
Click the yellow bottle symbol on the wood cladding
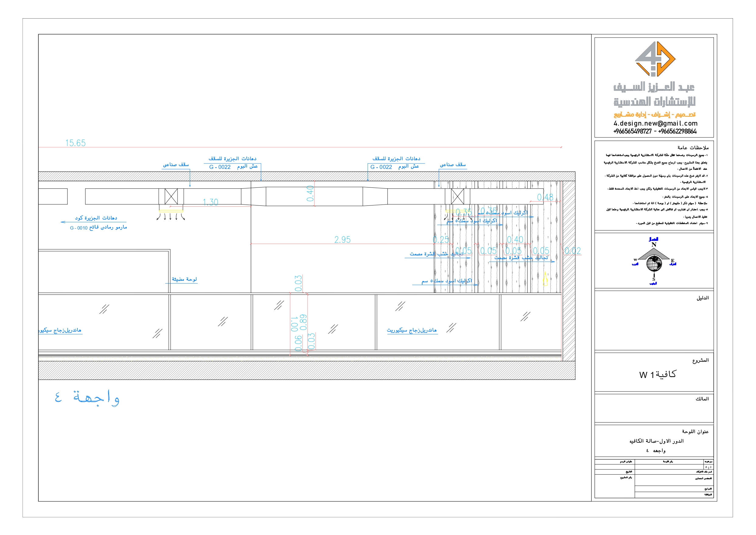click(545, 279)
